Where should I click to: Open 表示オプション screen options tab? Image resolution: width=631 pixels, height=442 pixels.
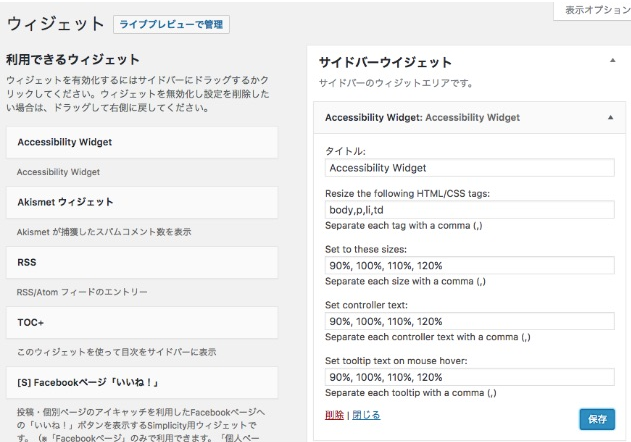coord(594,10)
